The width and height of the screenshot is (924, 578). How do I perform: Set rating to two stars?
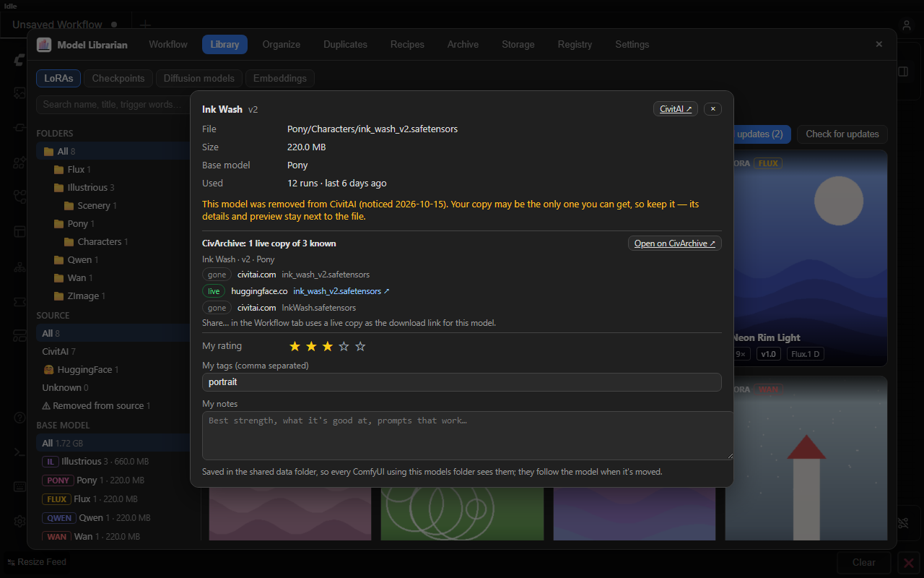pyautogui.click(x=311, y=347)
